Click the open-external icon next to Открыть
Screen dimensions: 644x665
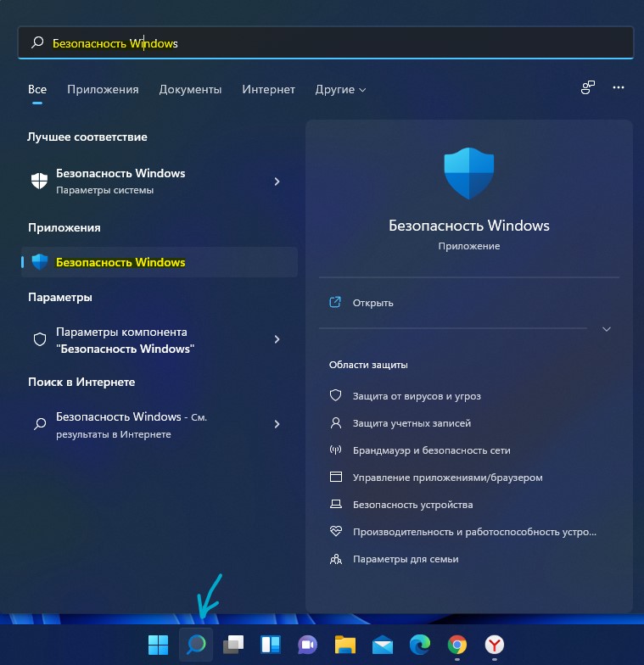[x=335, y=302]
